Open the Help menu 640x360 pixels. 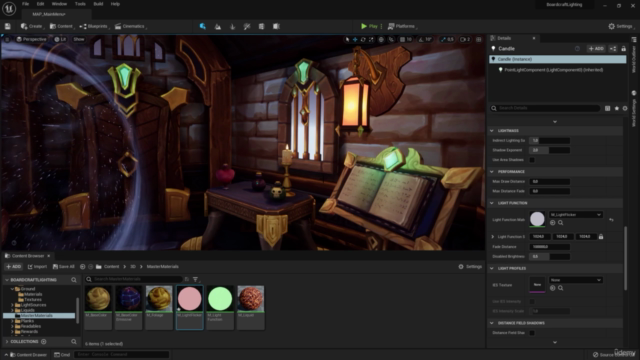(x=116, y=4)
